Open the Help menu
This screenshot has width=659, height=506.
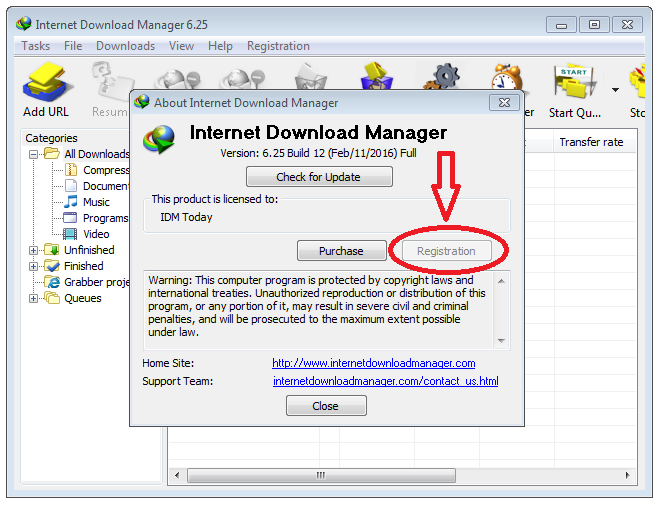220,46
